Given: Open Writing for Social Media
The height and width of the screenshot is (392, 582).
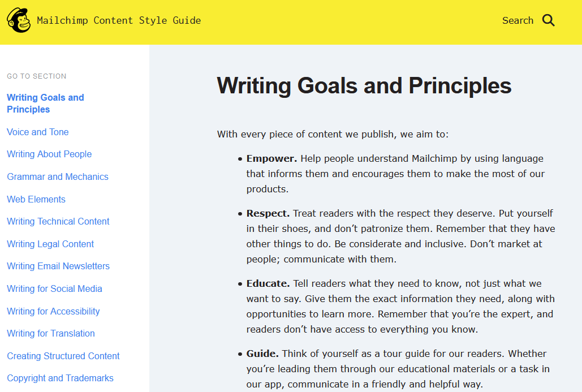Looking at the screenshot, I should (x=54, y=288).
